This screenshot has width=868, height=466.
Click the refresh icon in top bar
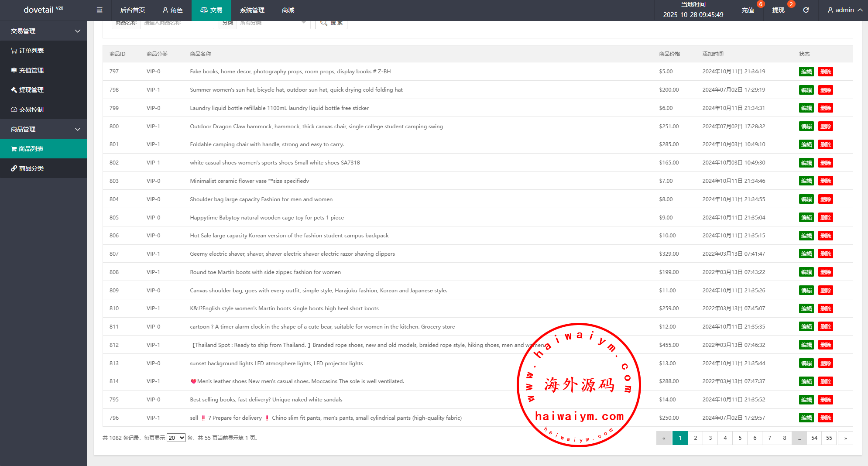tap(806, 10)
